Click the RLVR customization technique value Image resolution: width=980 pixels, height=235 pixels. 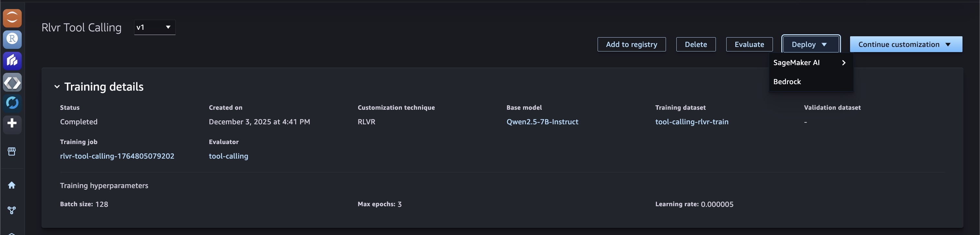coord(366,122)
